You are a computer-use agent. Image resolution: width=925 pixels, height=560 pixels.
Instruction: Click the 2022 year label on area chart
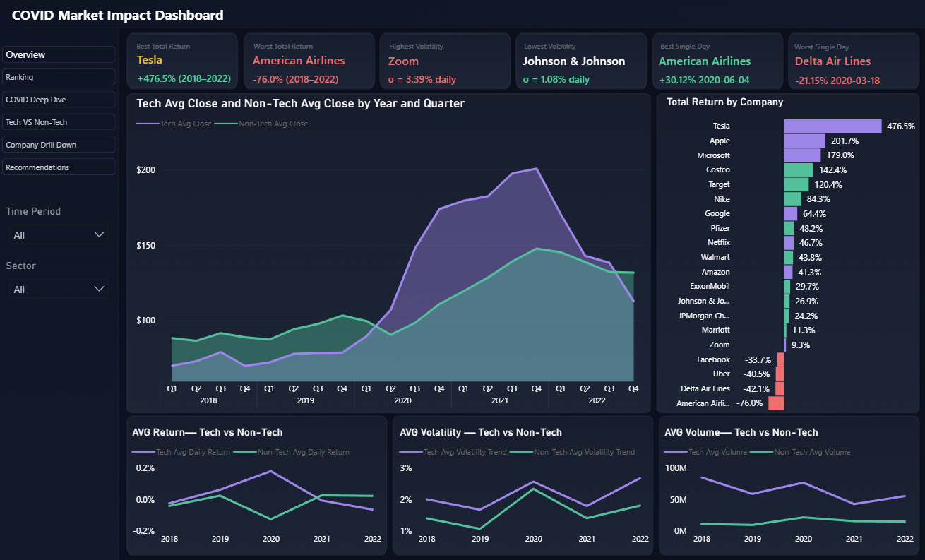point(597,400)
